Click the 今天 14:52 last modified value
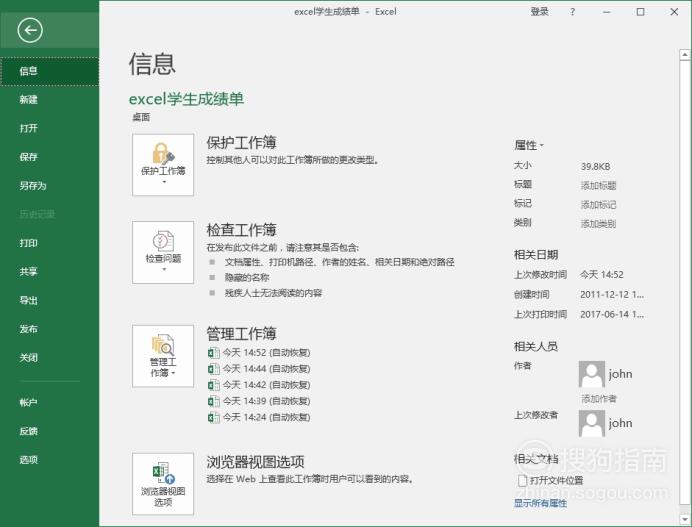 (x=602, y=275)
